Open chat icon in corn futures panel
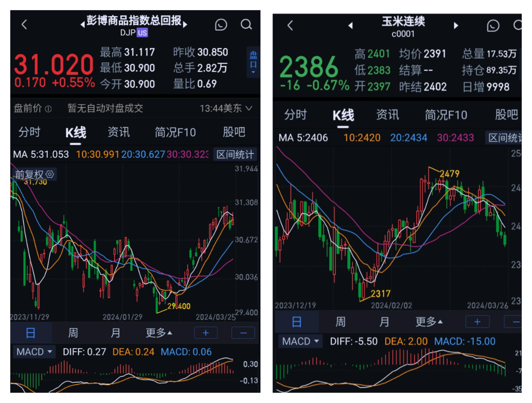Viewport: 532px width, 403px height. [x=493, y=25]
